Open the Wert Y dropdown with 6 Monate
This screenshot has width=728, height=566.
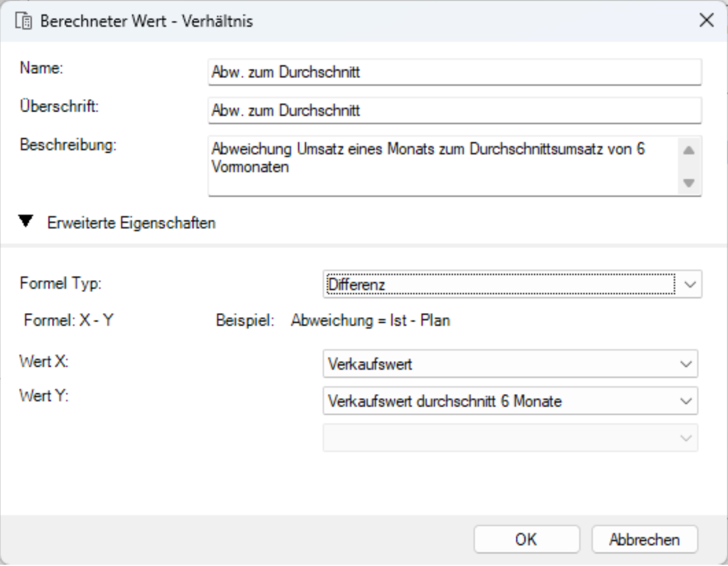pos(510,401)
